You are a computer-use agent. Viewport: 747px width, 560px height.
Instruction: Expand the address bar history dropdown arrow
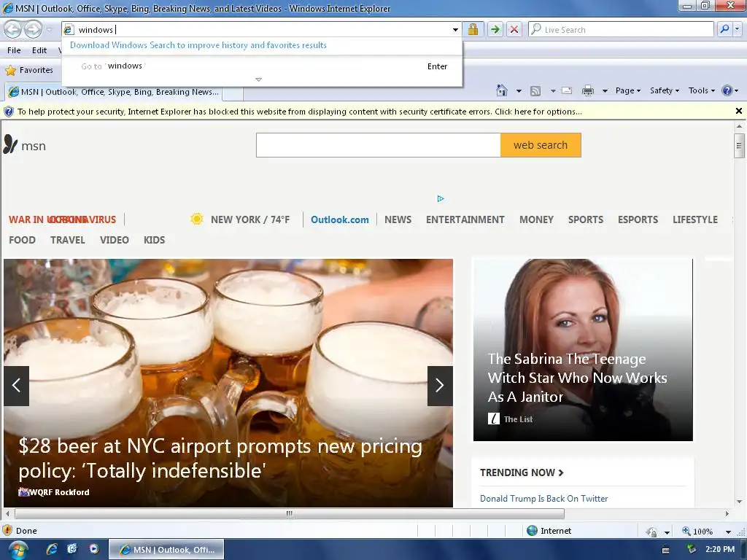coord(455,30)
